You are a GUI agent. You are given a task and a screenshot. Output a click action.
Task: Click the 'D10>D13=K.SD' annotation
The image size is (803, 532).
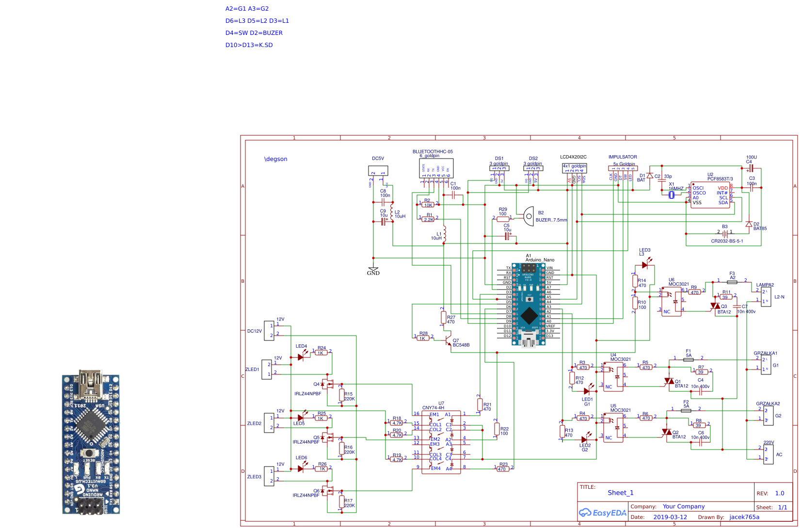(x=249, y=45)
